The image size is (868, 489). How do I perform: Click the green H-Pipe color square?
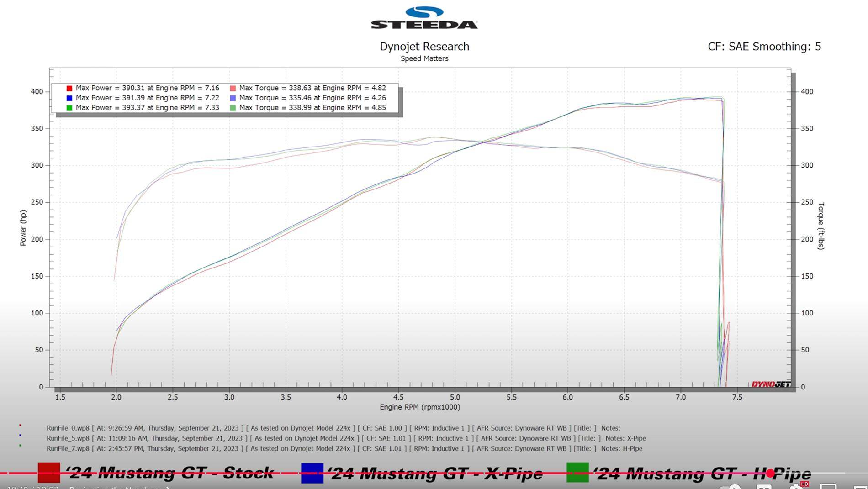[577, 473]
